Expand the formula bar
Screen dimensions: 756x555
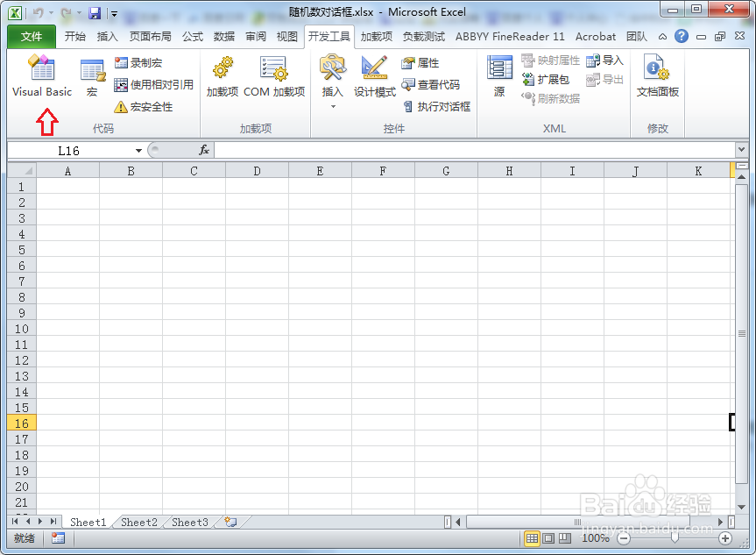click(x=741, y=150)
